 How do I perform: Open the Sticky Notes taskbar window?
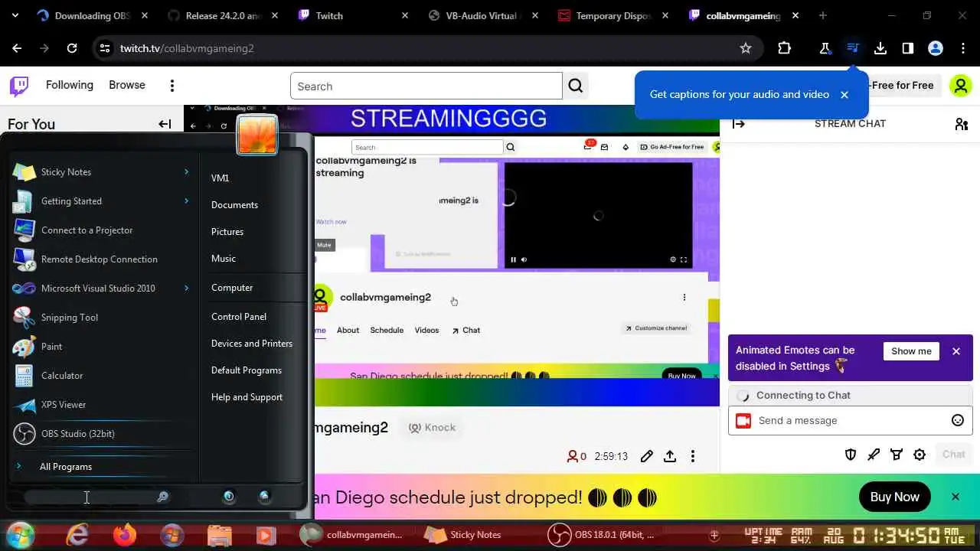coord(463,535)
